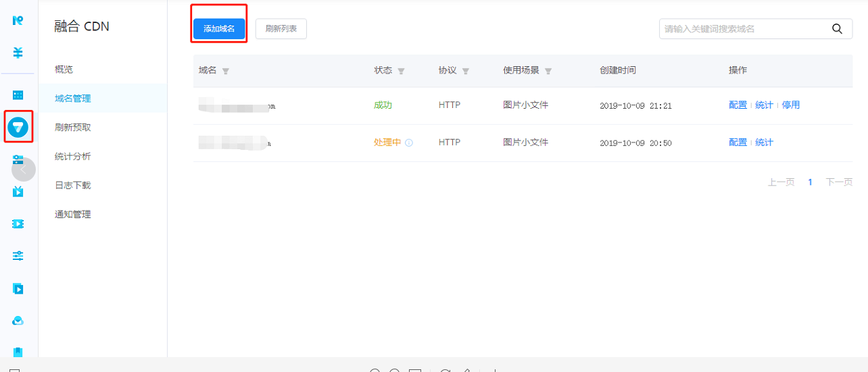Open the sliders settings sidebar icon
This screenshot has width=868, height=372.
pyautogui.click(x=18, y=256)
